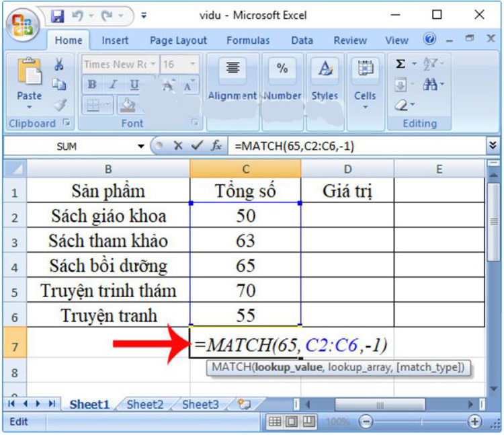This screenshot has width=504, height=435.
Task: Apply cell borders with Borders icon
Action: (93, 105)
